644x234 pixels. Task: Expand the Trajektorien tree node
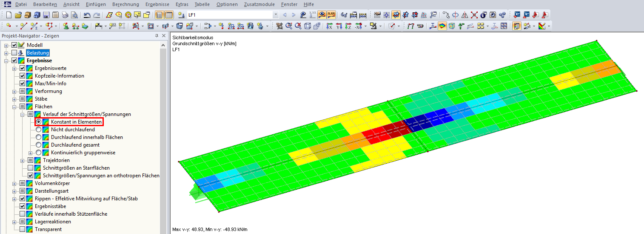(x=23, y=160)
